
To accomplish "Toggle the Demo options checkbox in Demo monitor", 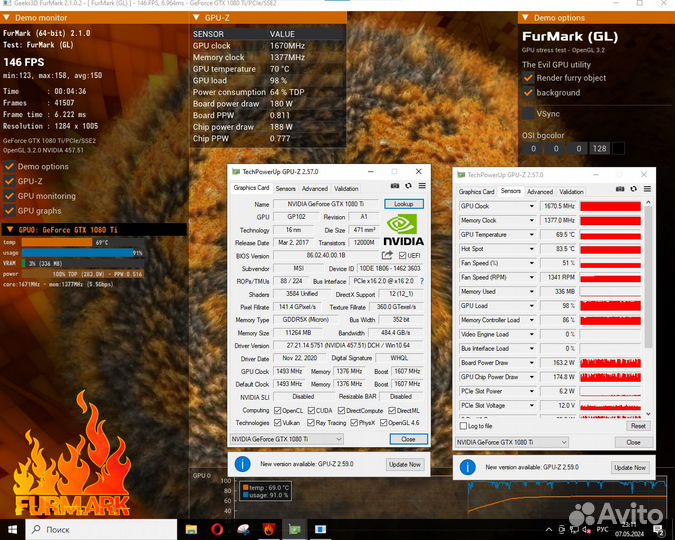I will (x=9, y=166).
